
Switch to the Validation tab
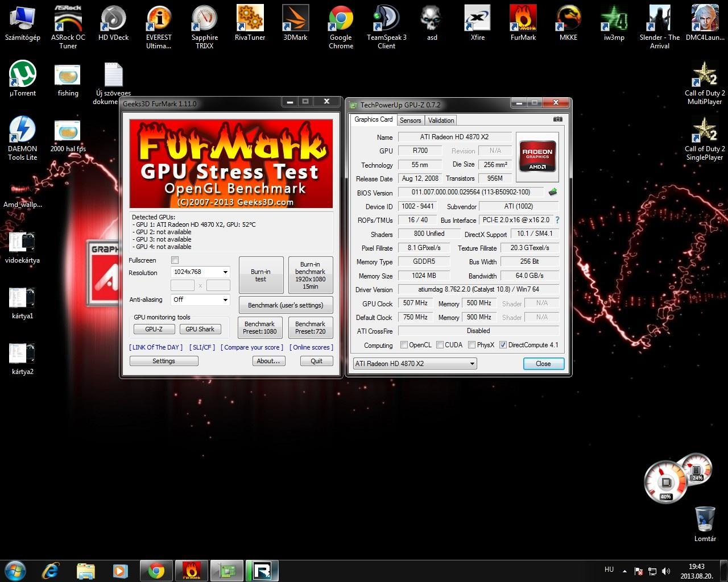pos(441,120)
